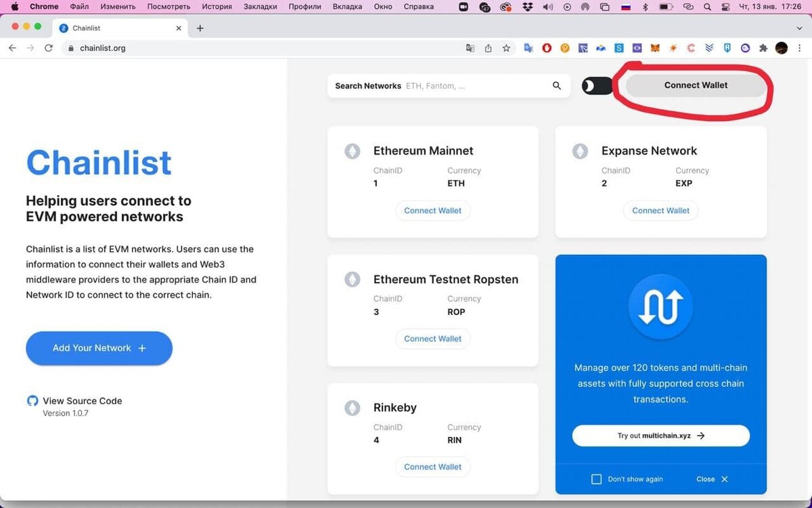
Task: Check the "Don't show again" box
Action: [x=596, y=479]
